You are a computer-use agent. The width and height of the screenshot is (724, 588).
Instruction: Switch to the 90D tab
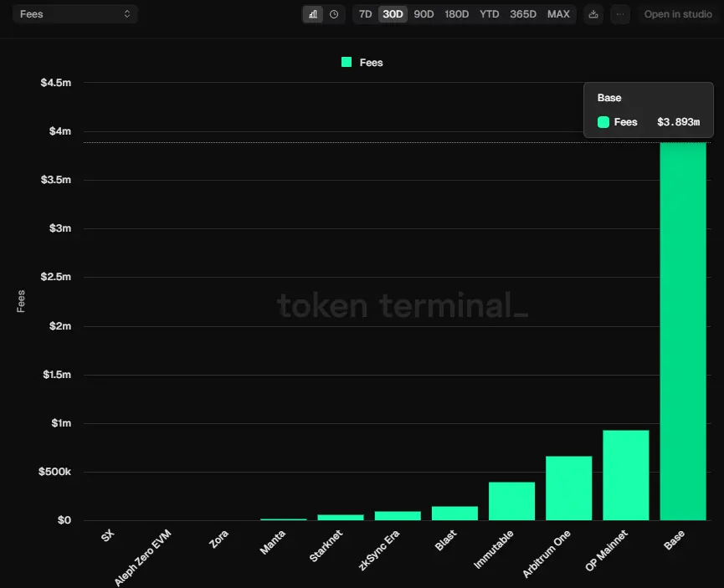tap(424, 13)
